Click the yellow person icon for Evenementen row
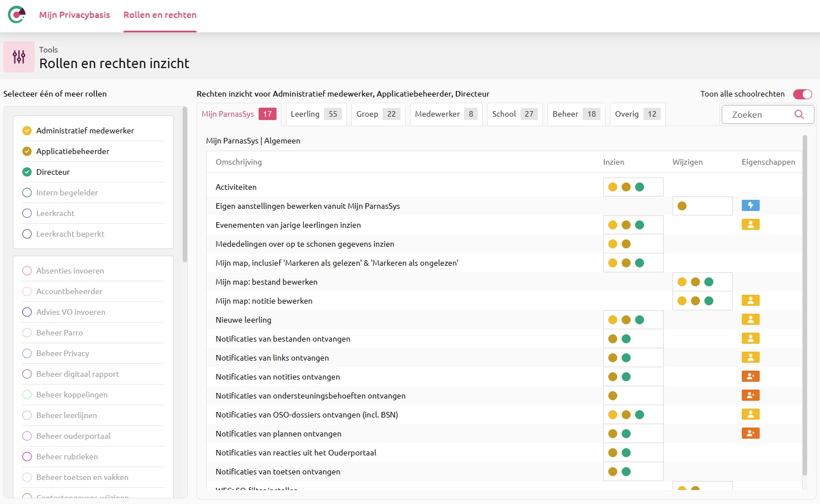 coord(751,224)
